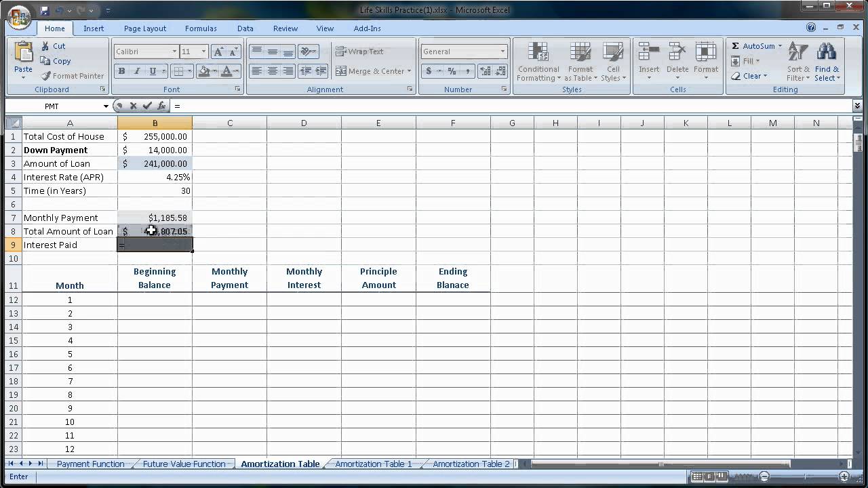
Task: Click Insert cells button
Action: point(649,62)
